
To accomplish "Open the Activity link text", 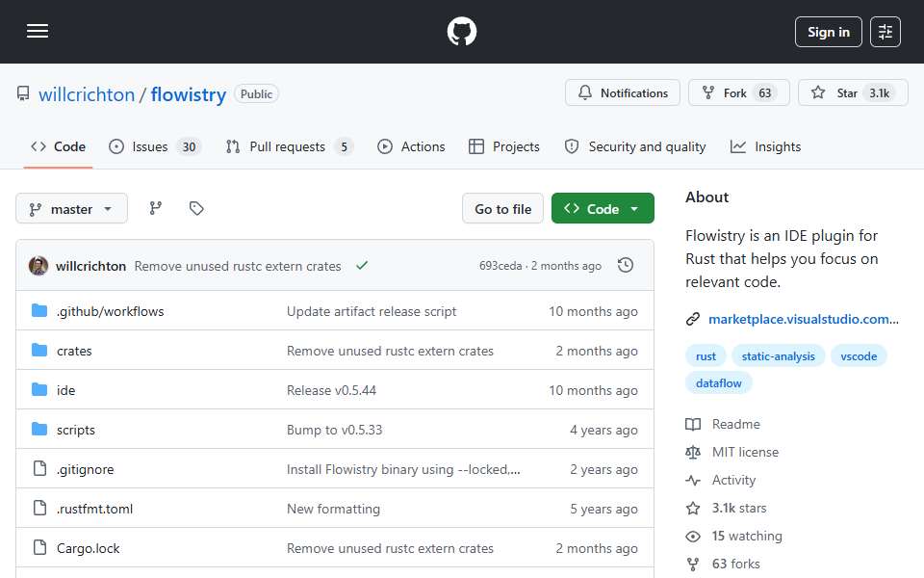I will pyautogui.click(x=733, y=480).
